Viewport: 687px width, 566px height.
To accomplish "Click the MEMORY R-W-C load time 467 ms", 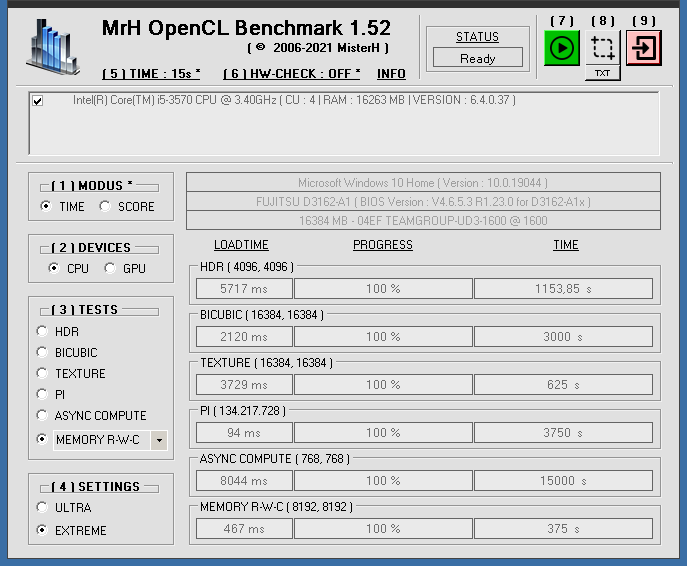I will [244, 528].
